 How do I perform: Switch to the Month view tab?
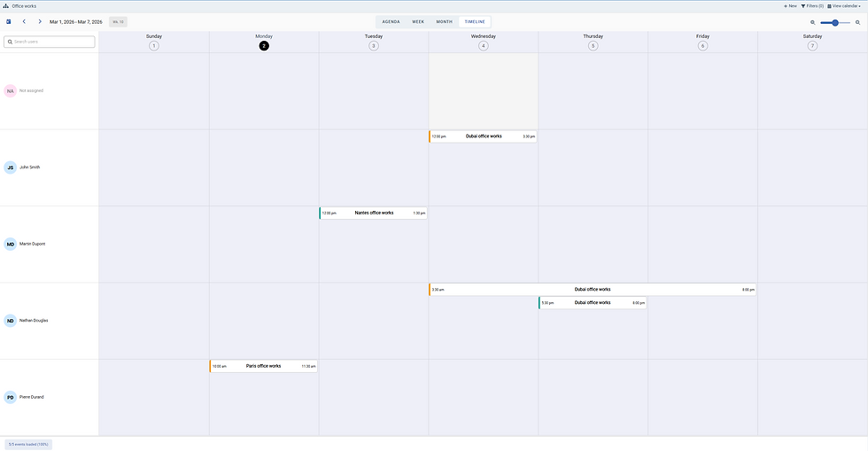444,21
